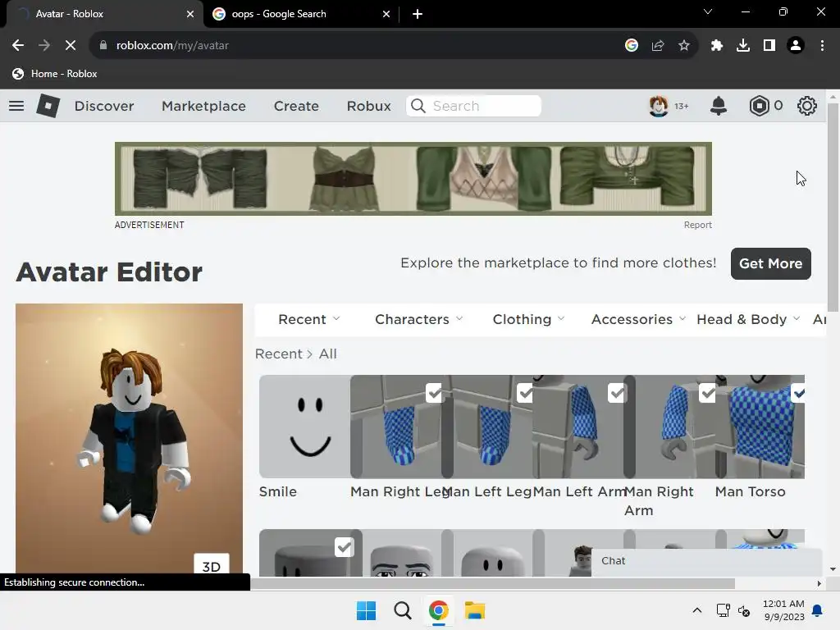This screenshot has height=630, width=840.
Task: Open the avatar profile icon in header
Action: (x=659, y=106)
